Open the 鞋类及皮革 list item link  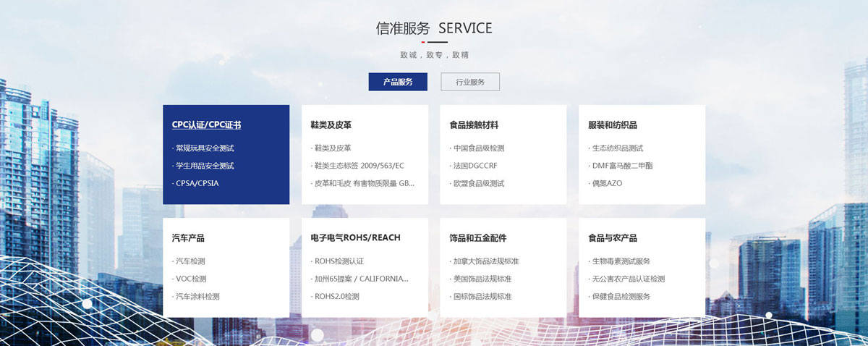333,148
